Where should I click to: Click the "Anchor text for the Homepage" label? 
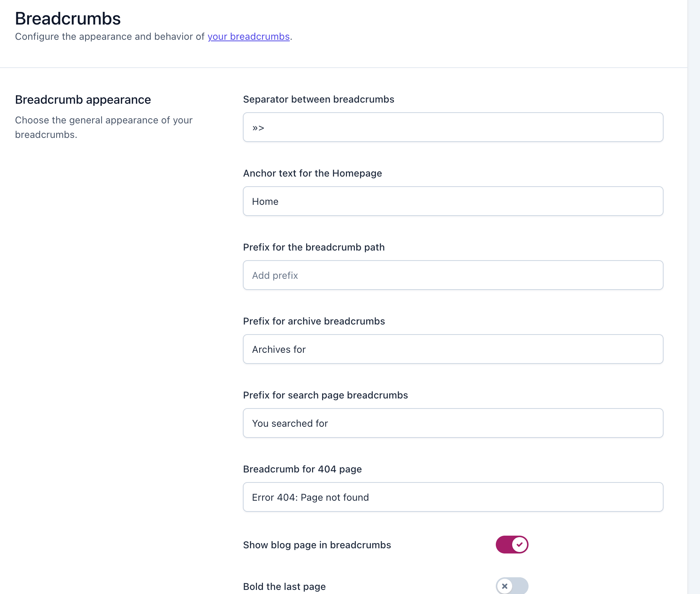(312, 173)
